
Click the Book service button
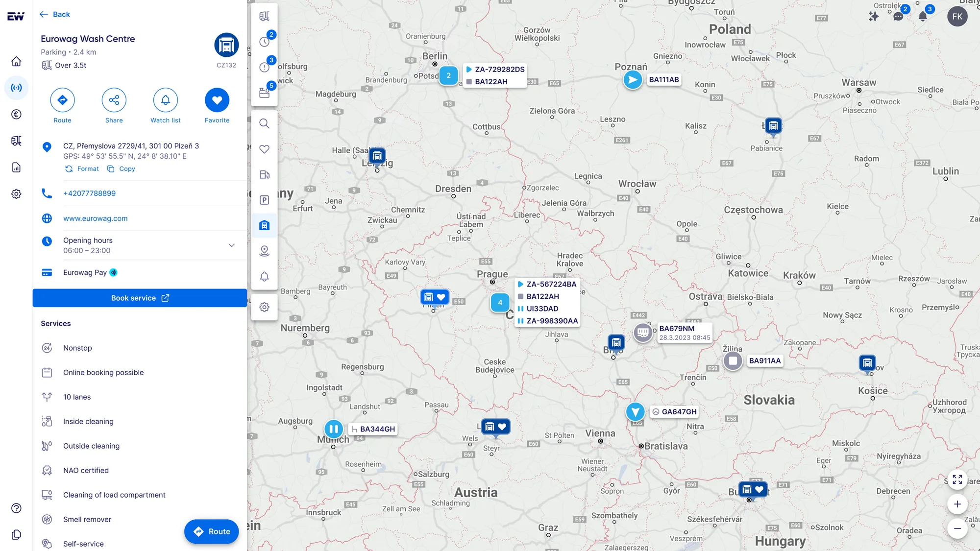tap(140, 298)
